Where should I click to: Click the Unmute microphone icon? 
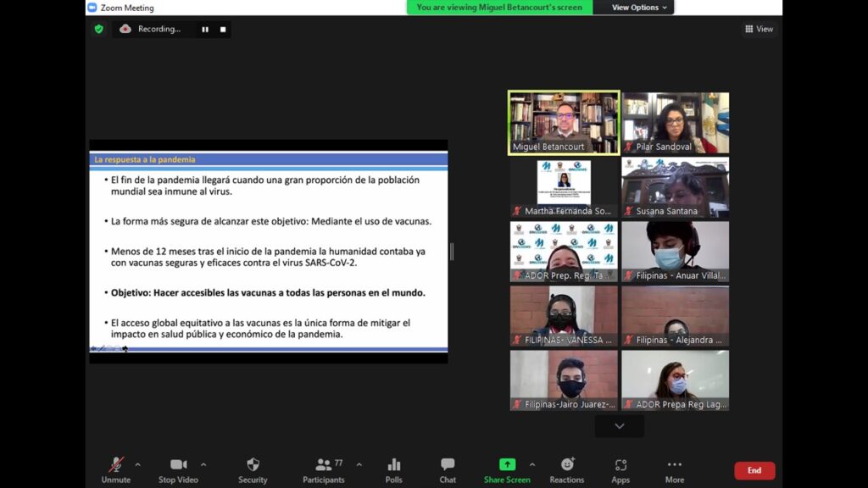pos(115,465)
